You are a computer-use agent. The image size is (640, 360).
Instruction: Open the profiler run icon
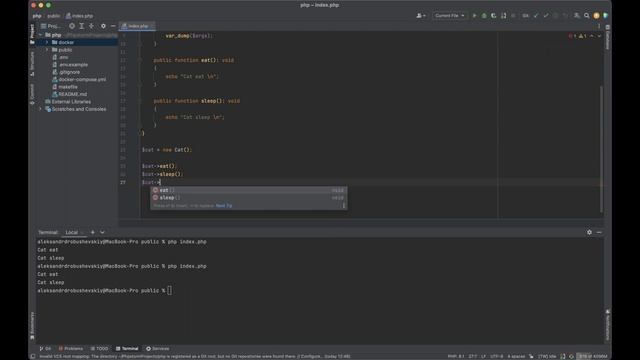504,16
